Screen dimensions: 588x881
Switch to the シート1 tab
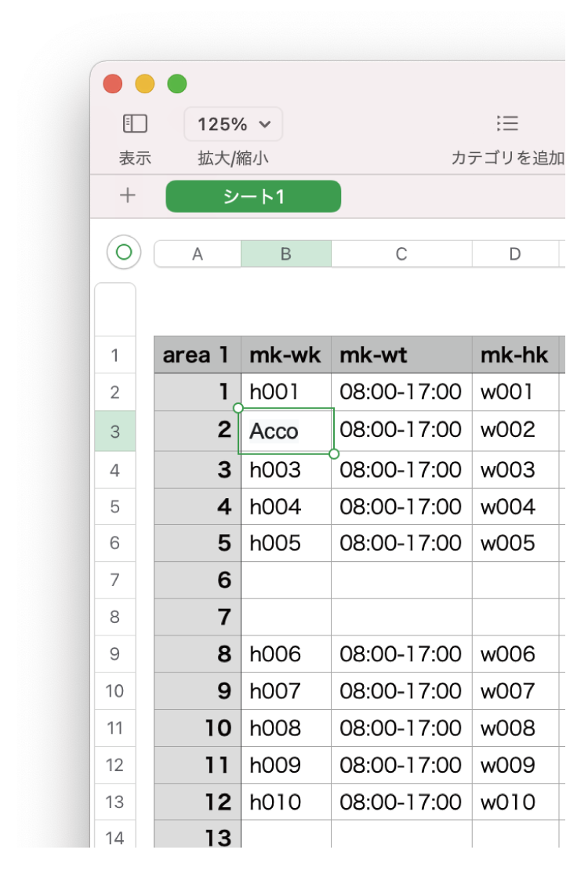(253, 197)
